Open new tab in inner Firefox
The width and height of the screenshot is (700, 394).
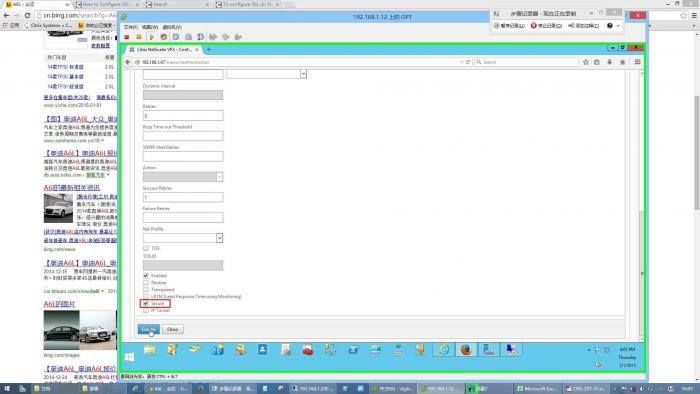[209, 50]
